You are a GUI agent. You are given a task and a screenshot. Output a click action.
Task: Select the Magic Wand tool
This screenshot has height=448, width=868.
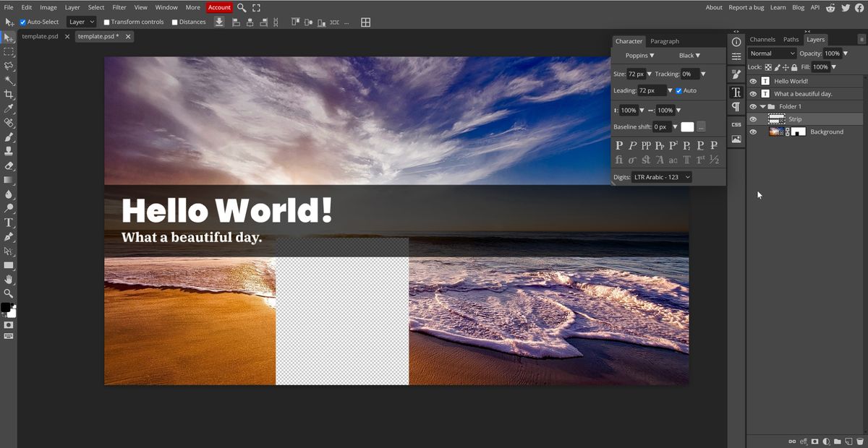[9, 80]
